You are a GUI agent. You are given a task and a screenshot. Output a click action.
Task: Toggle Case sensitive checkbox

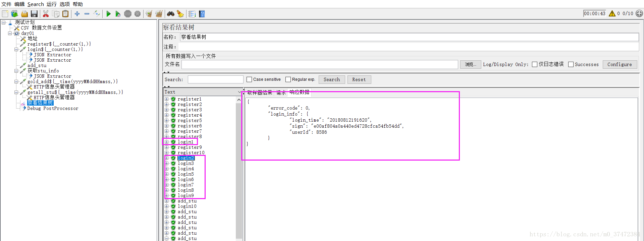249,79
